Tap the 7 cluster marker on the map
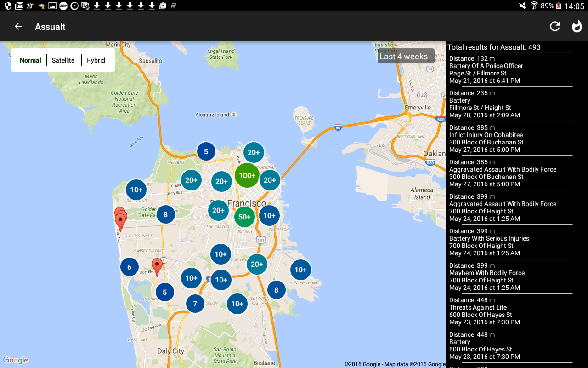 click(195, 304)
